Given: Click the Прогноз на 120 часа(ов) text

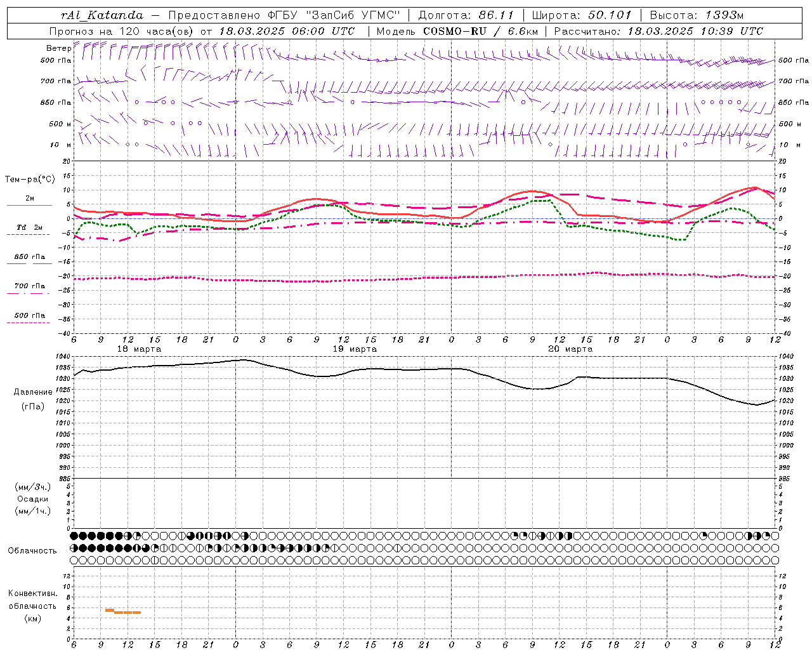Looking at the screenshot, I should (x=122, y=31).
